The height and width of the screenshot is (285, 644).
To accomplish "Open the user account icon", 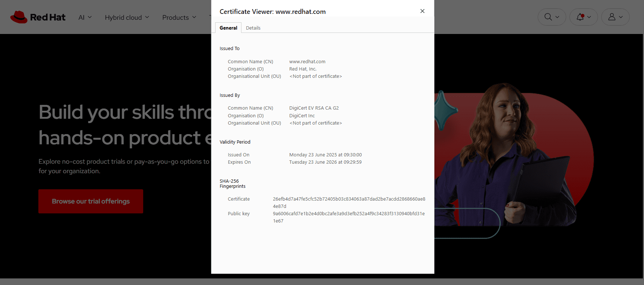I will (612, 17).
